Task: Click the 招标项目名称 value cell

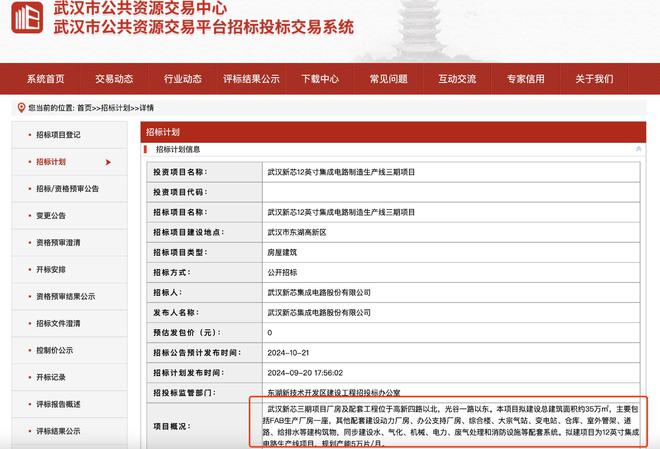Action: [x=451, y=212]
